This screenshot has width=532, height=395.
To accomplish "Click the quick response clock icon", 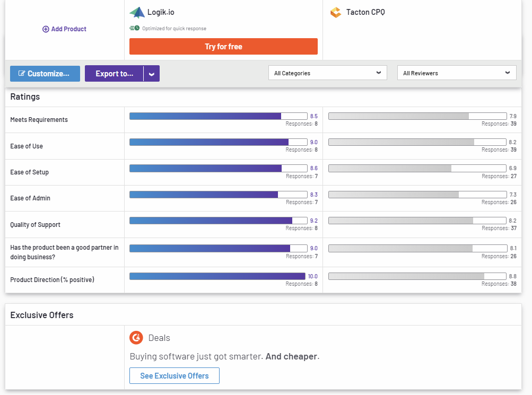I will tap(135, 28).
